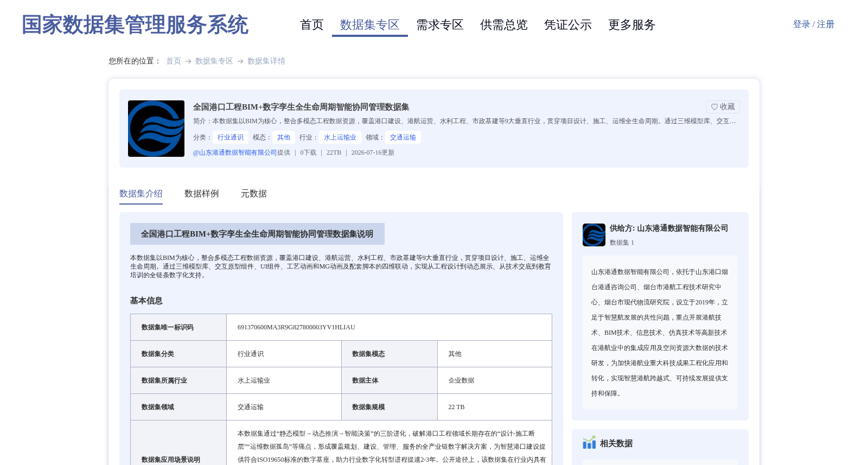Image resolution: width=868 pixels, height=465 pixels.
Task: Click the 简介 description text line
Action: tap(464, 121)
